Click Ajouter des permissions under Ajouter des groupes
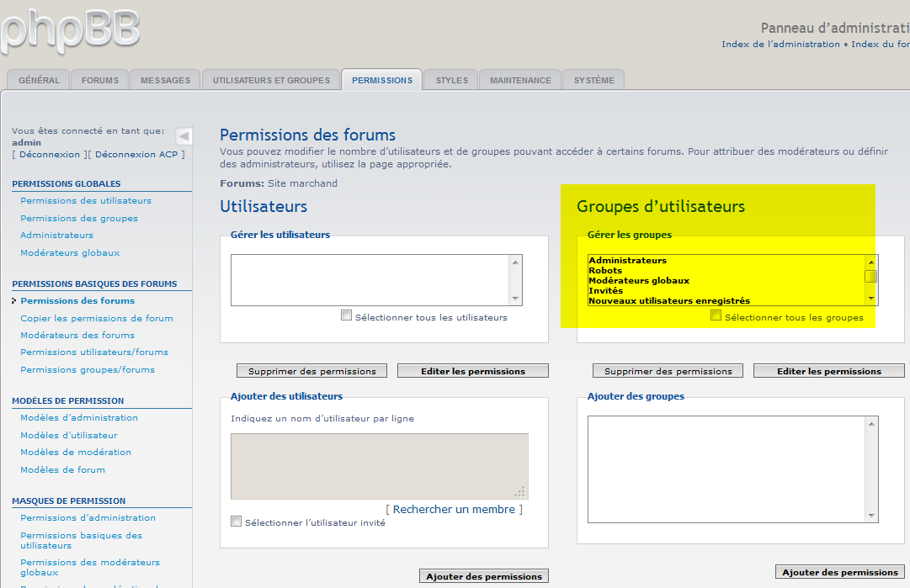The image size is (910, 588). point(840,572)
